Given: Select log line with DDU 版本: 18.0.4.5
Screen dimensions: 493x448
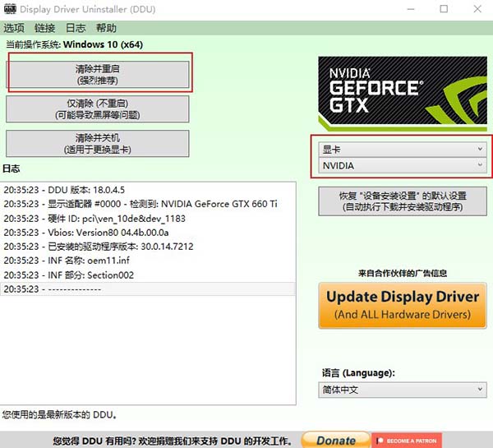Looking at the screenshot, I should pyautogui.click(x=148, y=190).
